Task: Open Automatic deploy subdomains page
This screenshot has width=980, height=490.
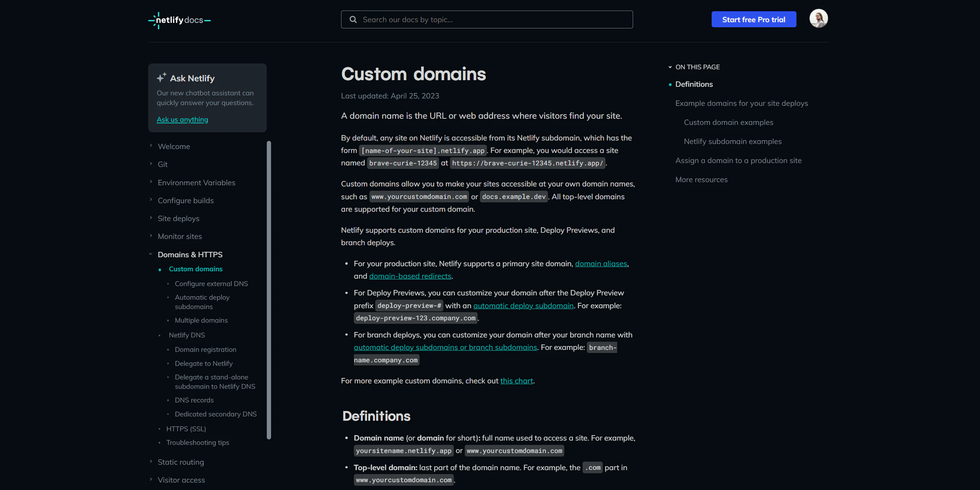Action: 202,302
